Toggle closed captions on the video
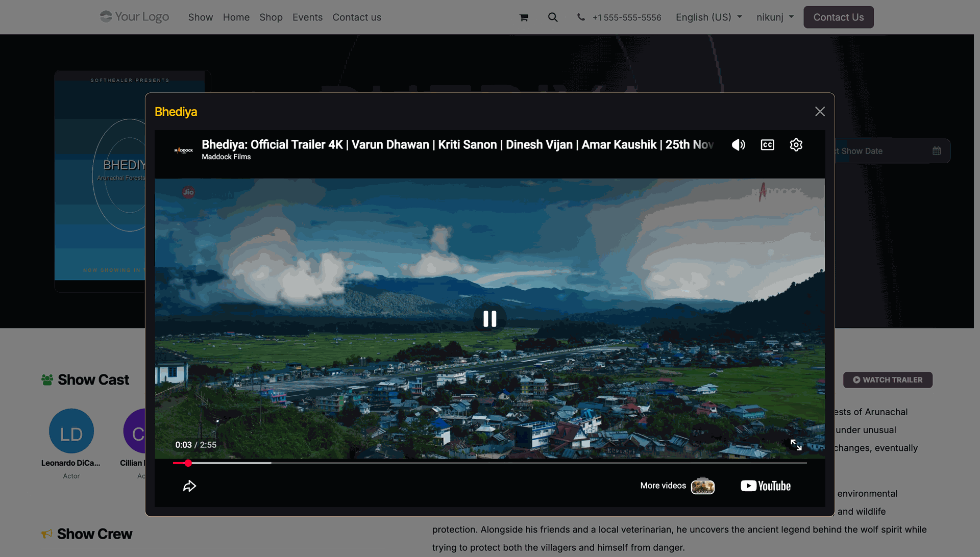Screen dimensions: 980x557 tap(768, 145)
